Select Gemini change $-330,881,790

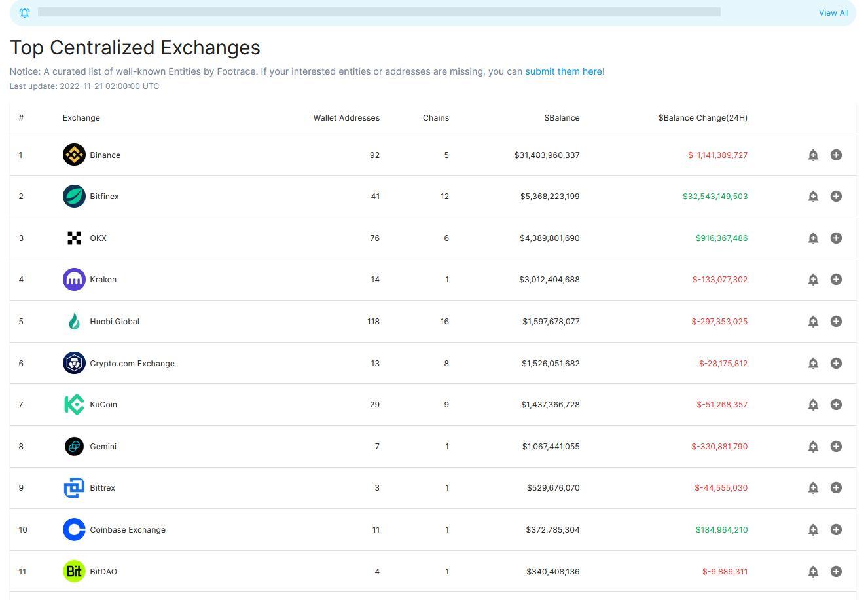click(719, 447)
